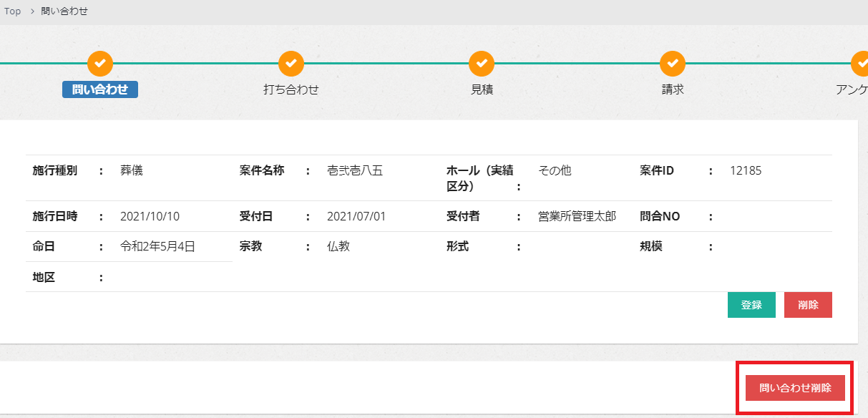868x418 pixels.
Task: Open the アンケ step label at right edge
Action: pyautogui.click(x=852, y=89)
